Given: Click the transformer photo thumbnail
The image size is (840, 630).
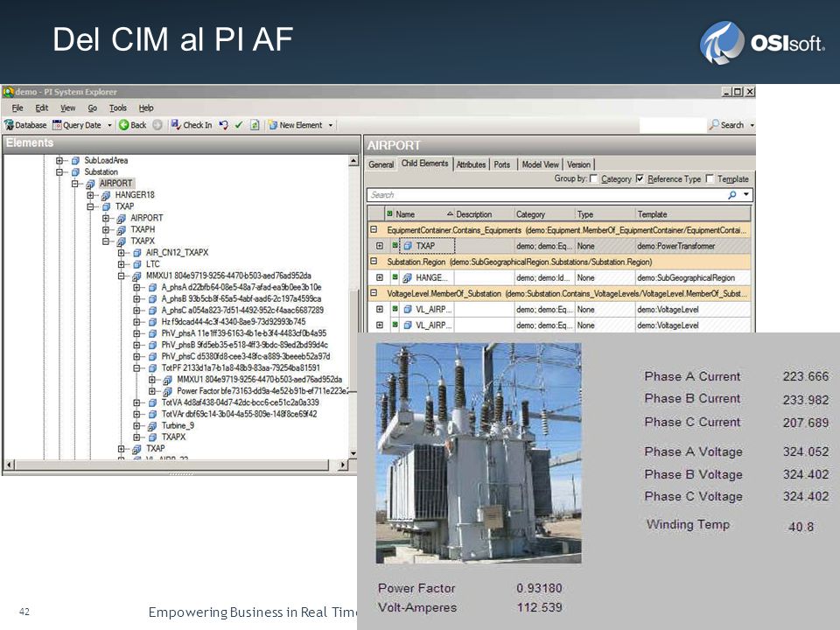Looking at the screenshot, I should (x=479, y=452).
